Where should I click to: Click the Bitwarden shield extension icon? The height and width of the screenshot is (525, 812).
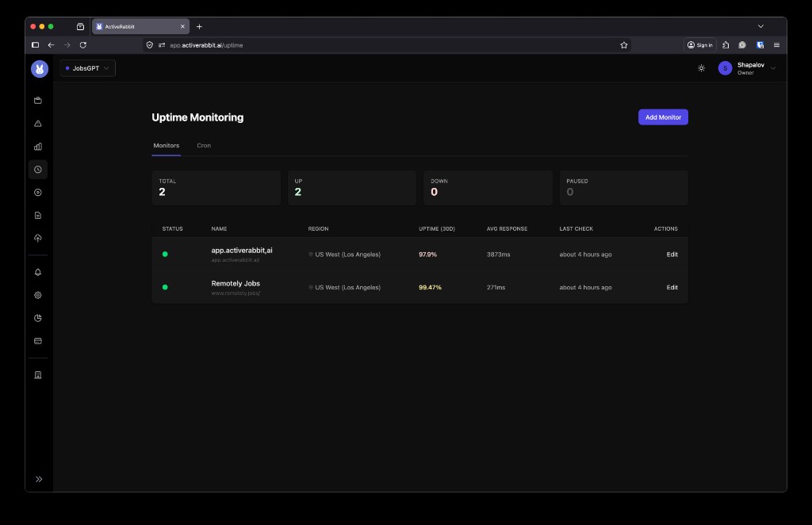pyautogui.click(x=760, y=45)
